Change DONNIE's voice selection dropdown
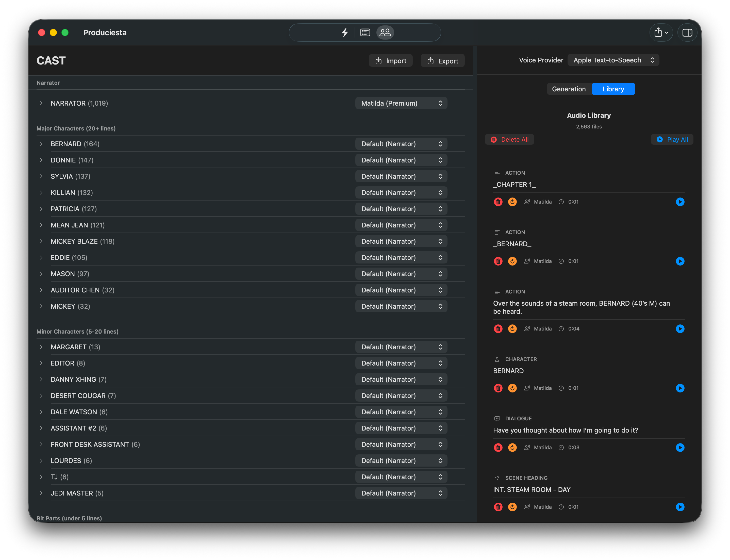730x560 pixels. click(x=401, y=160)
